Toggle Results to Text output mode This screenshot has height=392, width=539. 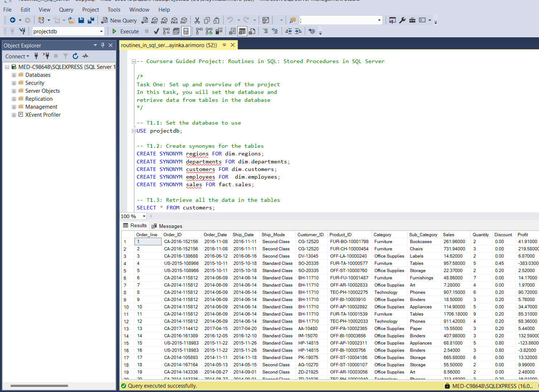(x=232, y=32)
